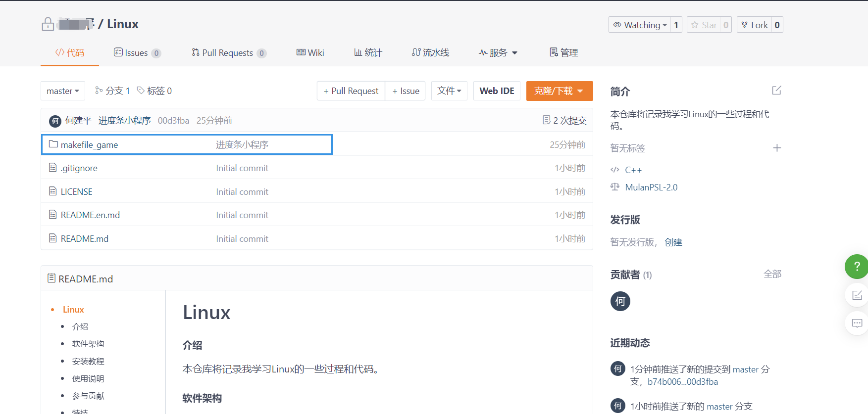
Task: Click the README.md file icon in file list
Action: coord(52,238)
